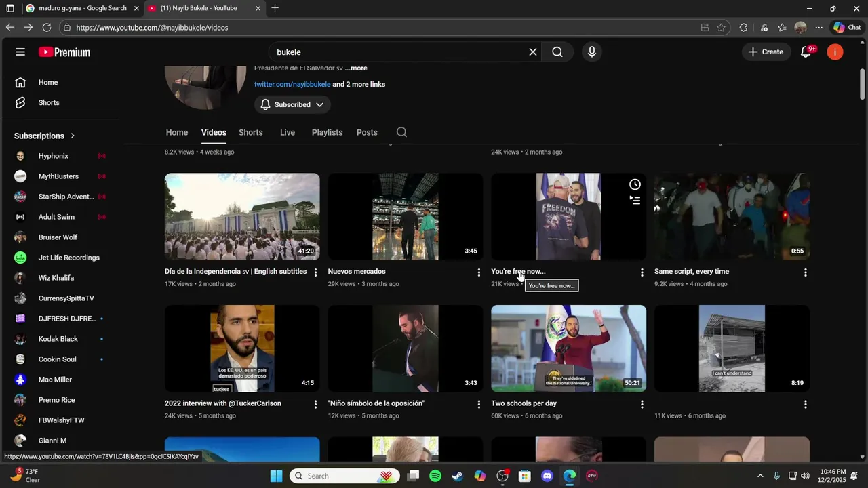Play the Nuevos mercados thumbnail
Viewport: 868px width, 488px height.
(406, 217)
